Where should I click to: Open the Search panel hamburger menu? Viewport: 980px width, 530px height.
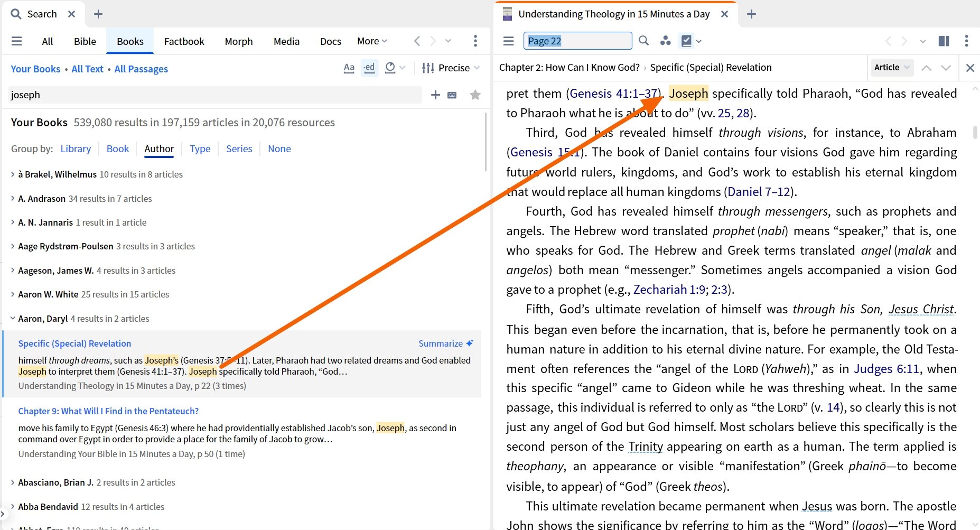point(17,41)
